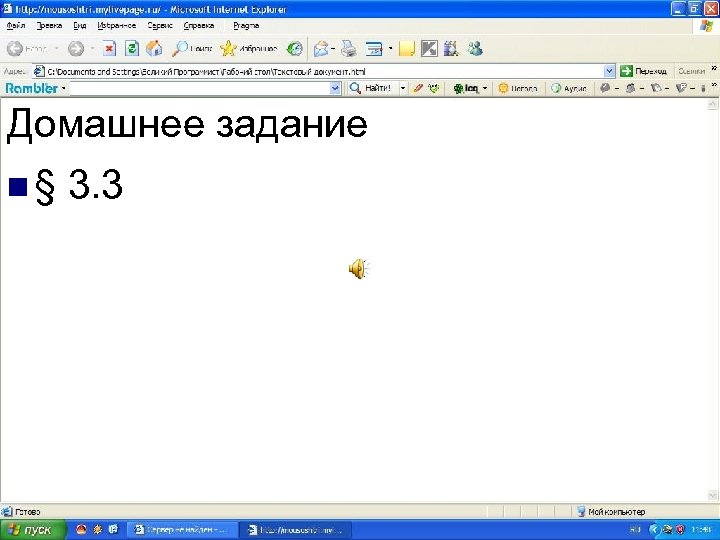
Task: Open the Справка menu
Action: point(199,26)
